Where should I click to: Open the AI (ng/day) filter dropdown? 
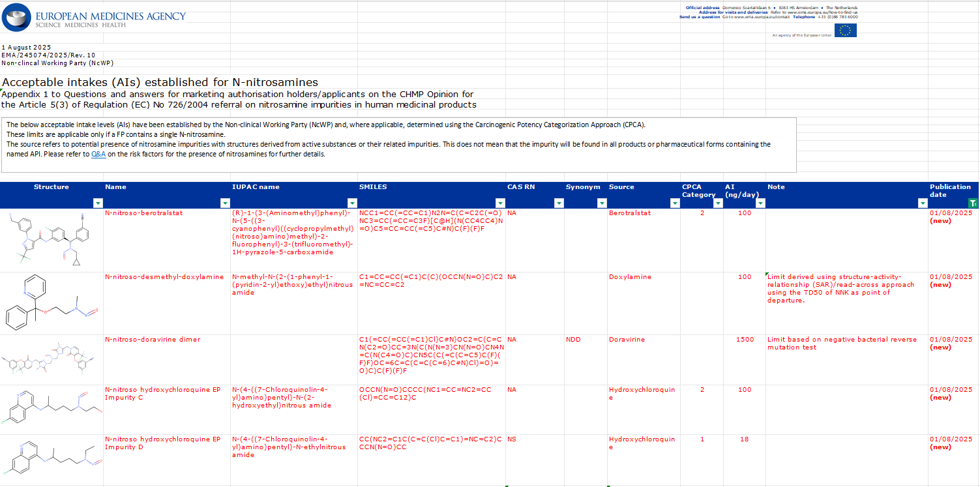760,203
